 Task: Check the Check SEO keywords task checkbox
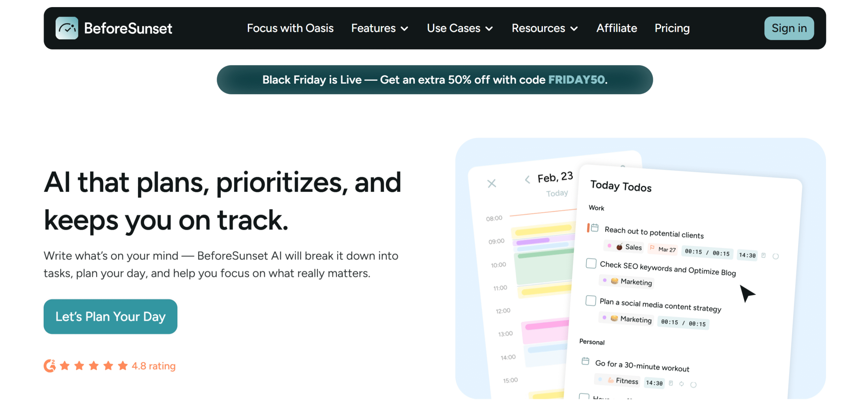[591, 263]
